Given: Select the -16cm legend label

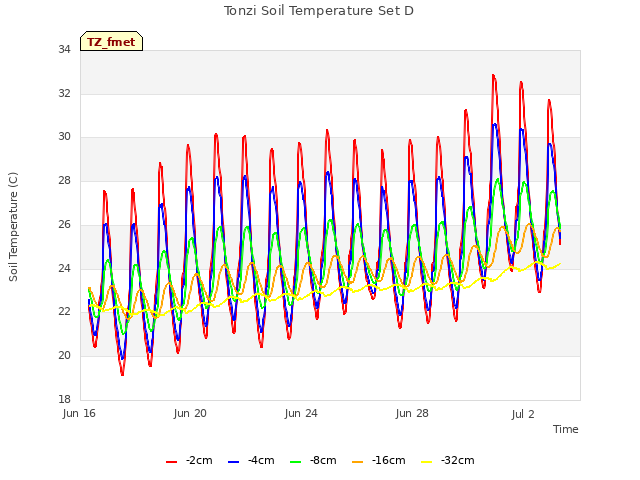Looking at the screenshot, I should point(389,460).
